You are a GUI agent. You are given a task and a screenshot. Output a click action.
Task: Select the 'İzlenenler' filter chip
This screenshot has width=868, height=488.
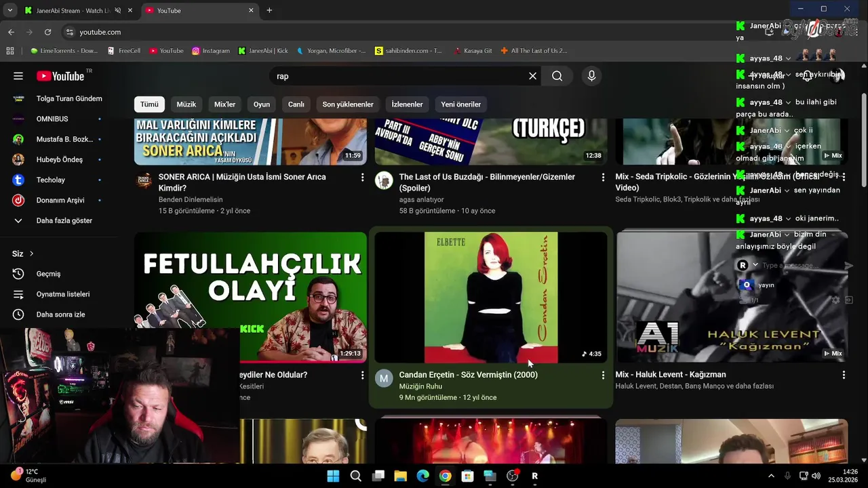click(407, 104)
